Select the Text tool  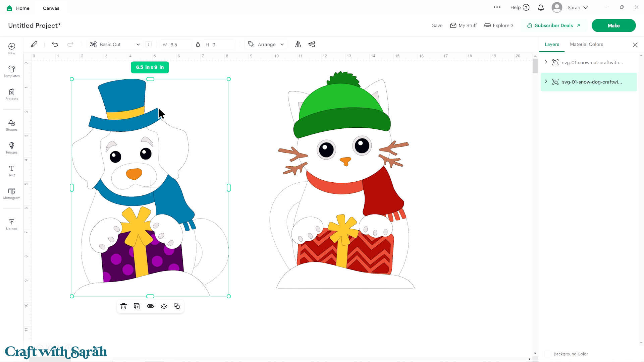tap(11, 170)
